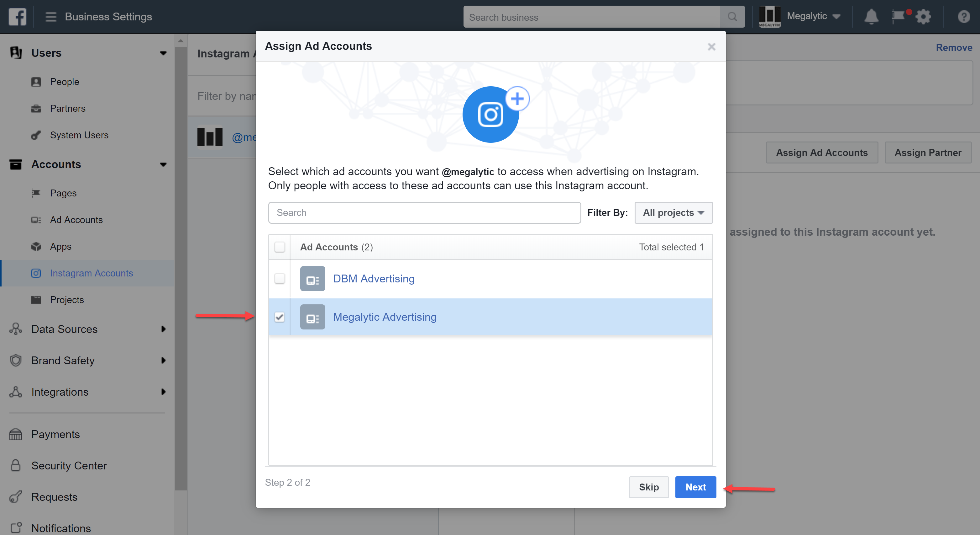Toggle the select-all Ad Accounts checkbox
This screenshot has width=980, height=535.
point(280,247)
